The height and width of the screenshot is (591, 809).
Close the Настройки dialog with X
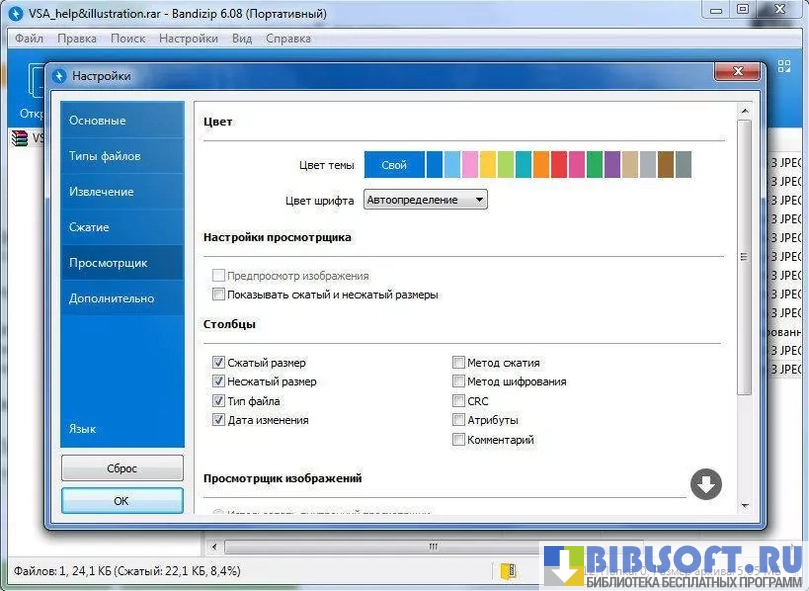pos(737,72)
